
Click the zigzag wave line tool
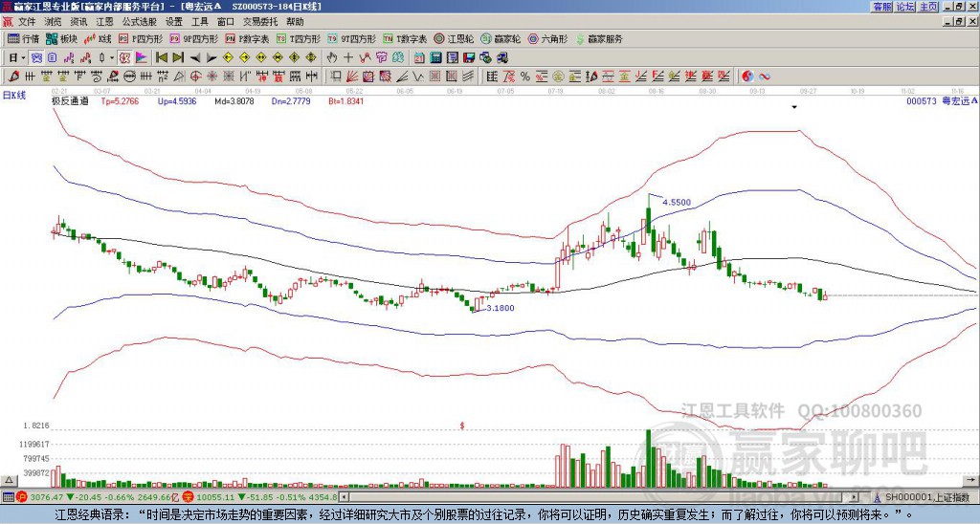pyautogui.click(x=417, y=76)
